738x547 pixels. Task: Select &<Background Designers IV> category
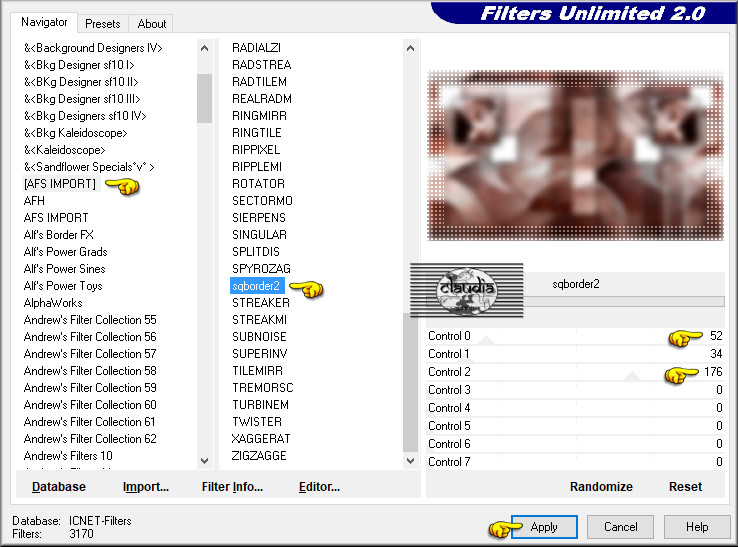pos(93,48)
